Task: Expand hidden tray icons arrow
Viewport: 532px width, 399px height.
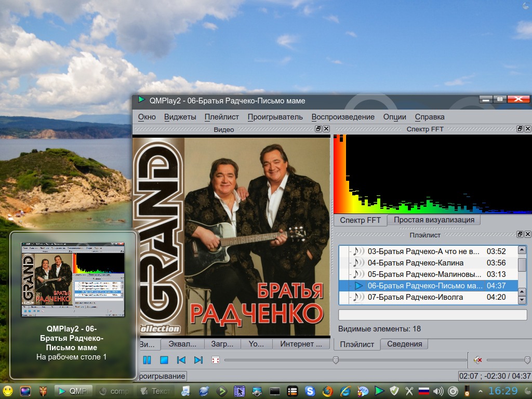Action: tap(481, 391)
